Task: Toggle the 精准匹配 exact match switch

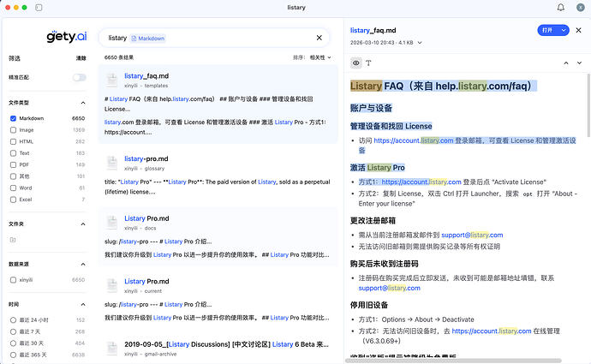Action: coord(79,77)
